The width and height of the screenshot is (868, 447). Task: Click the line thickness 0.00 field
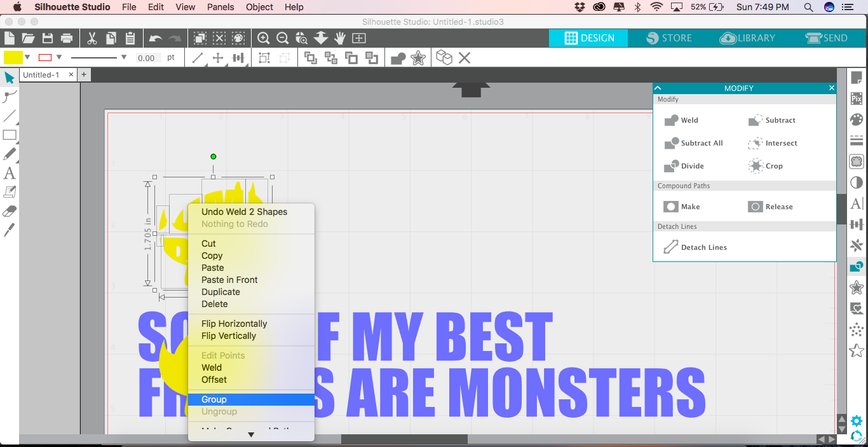(146, 58)
